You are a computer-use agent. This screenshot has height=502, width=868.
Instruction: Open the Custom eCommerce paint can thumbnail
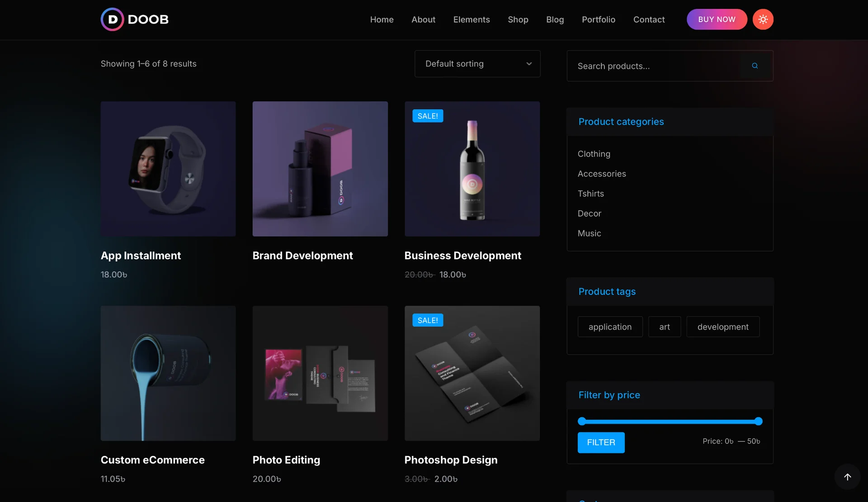[x=168, y=373]
